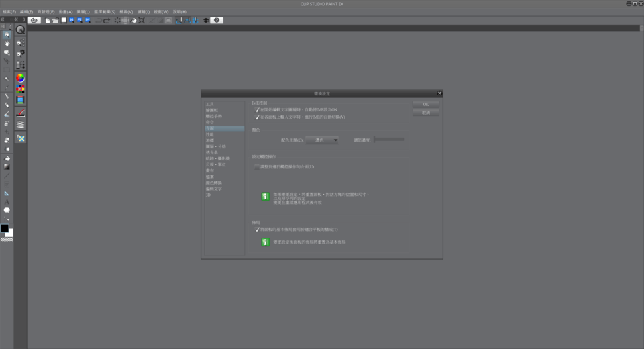Viewport: 644px width, 349px height.
Task: Click the 取消 Cancel button in the dialog
Action: [x=426, y=113]
